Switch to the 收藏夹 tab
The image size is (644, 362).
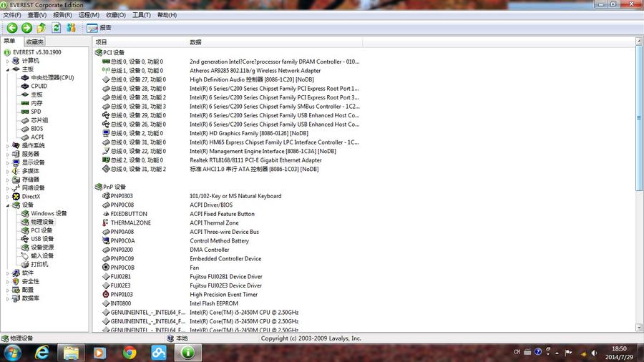pyautogui.click(x=34, y=41)
